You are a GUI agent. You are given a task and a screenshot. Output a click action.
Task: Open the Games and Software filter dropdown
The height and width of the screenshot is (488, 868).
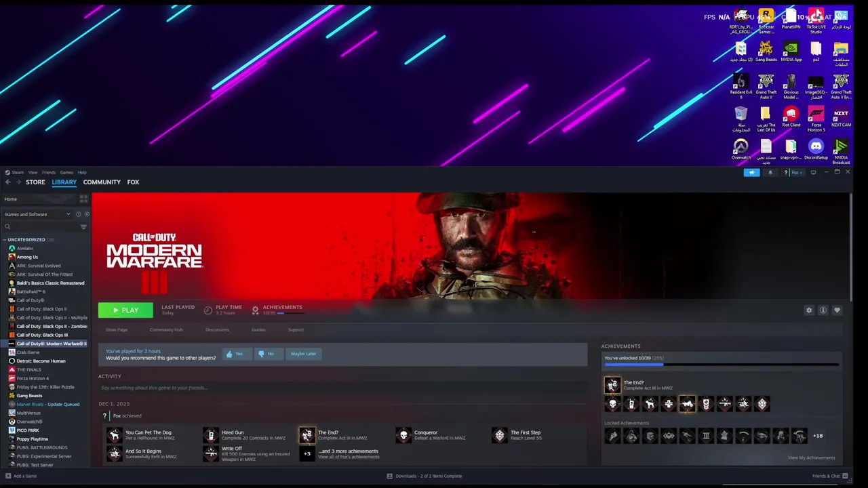pyautogui.click(x=37, y=214)
